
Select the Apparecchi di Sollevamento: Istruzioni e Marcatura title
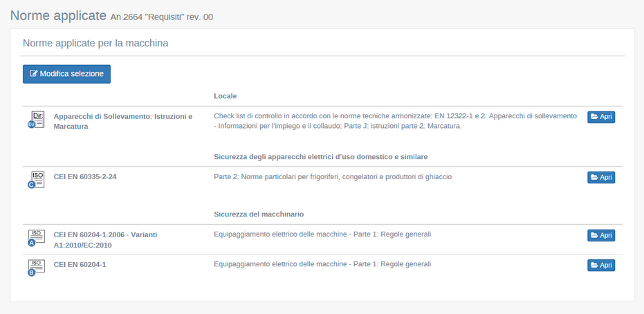pyautogui.click(x=122, y=121)
